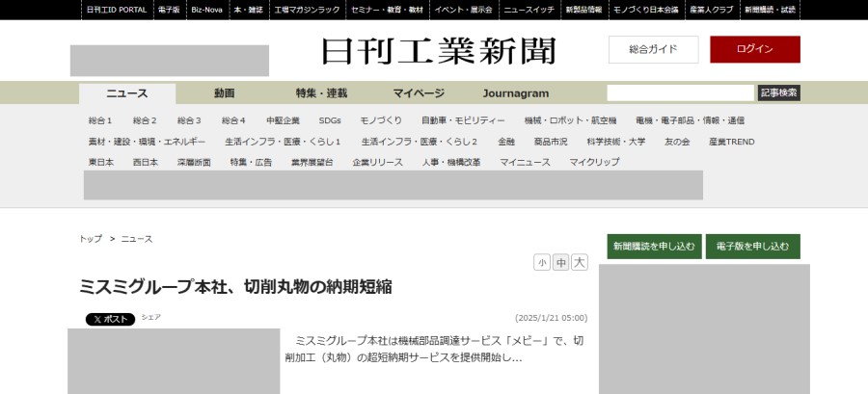Open 電機・電子部品・情報・通信 category
This screenshot has width=868, height=394.
point(690,120)
